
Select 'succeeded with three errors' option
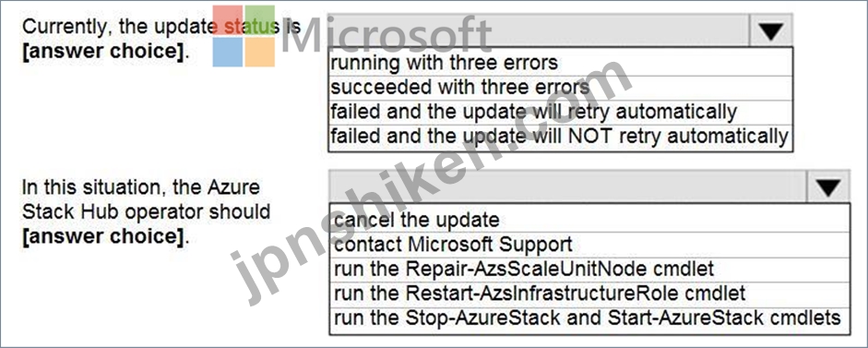click(561, 87)
